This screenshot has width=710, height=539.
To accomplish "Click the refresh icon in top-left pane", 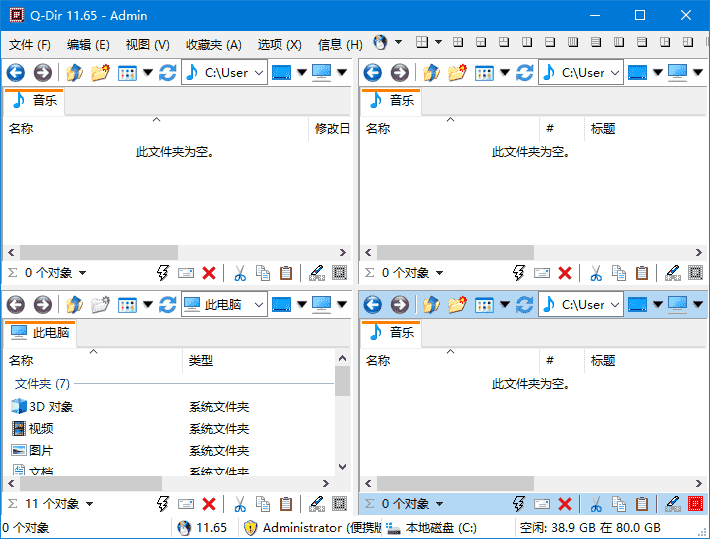I will tap(167, 72).
